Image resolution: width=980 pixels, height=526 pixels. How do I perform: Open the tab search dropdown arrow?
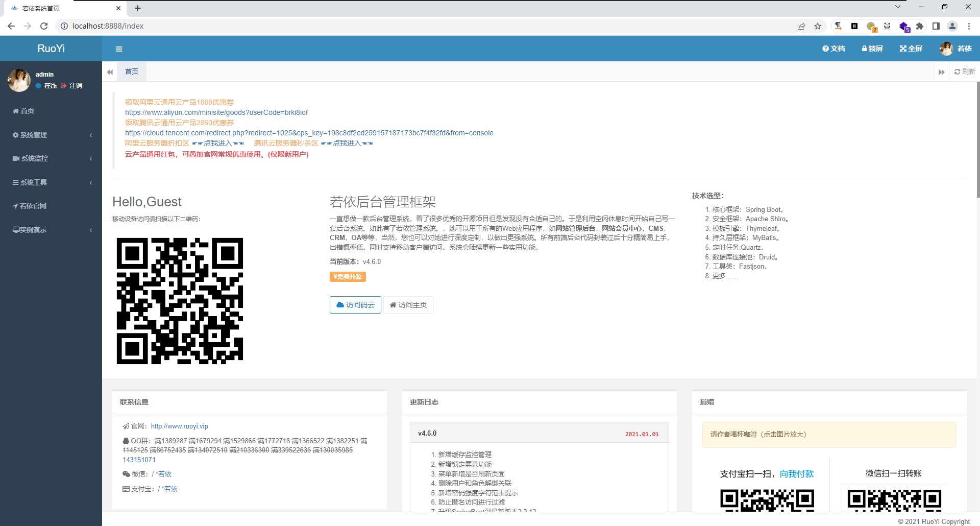898,7
